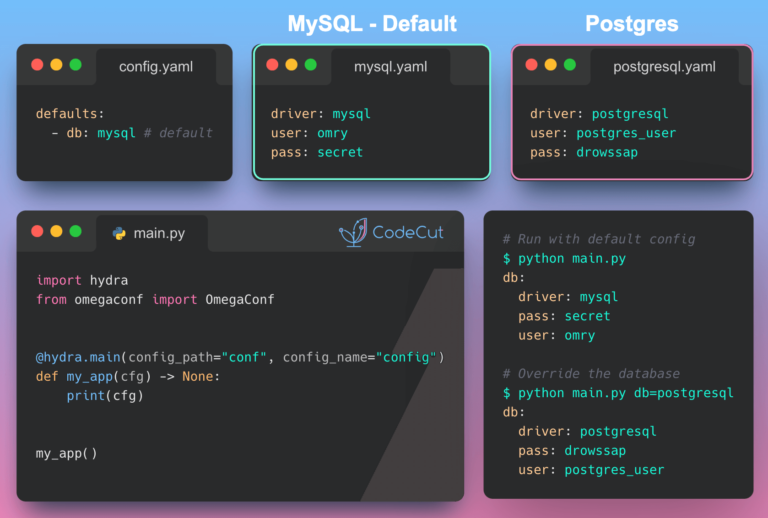The width and height of the screenshot is (768, 518).
Task: Close the postgresql.yaml window with red dot
Action: (531, 65)
